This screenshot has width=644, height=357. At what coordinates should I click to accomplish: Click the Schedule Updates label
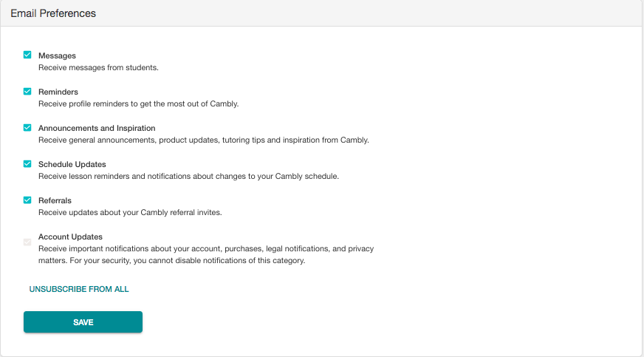click(72, 164)
